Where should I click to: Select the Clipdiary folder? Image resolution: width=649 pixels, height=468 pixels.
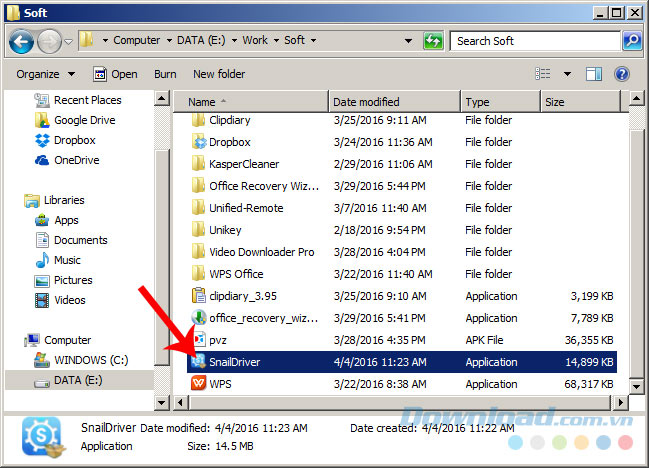pyautogui.click(x=230, y=120)
